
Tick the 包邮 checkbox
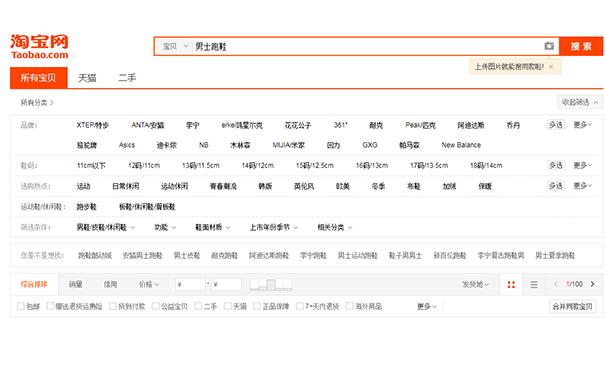coord(20,306)
